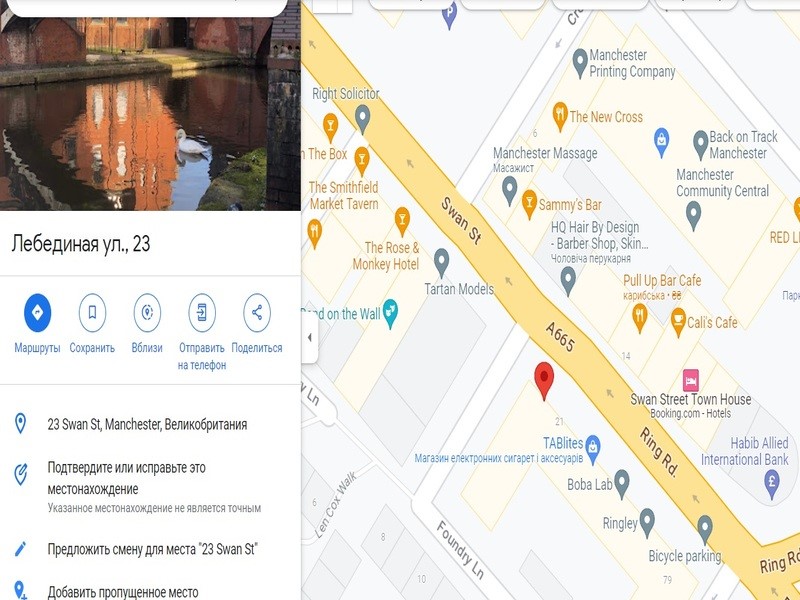Click Предложить смену для места 23 Swan St
The width and height of the screenshot is (800, 600).
click(151, 549)
